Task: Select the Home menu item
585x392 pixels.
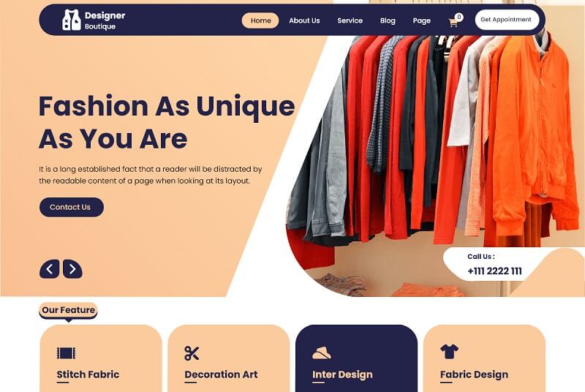Action: coord(260,20)
